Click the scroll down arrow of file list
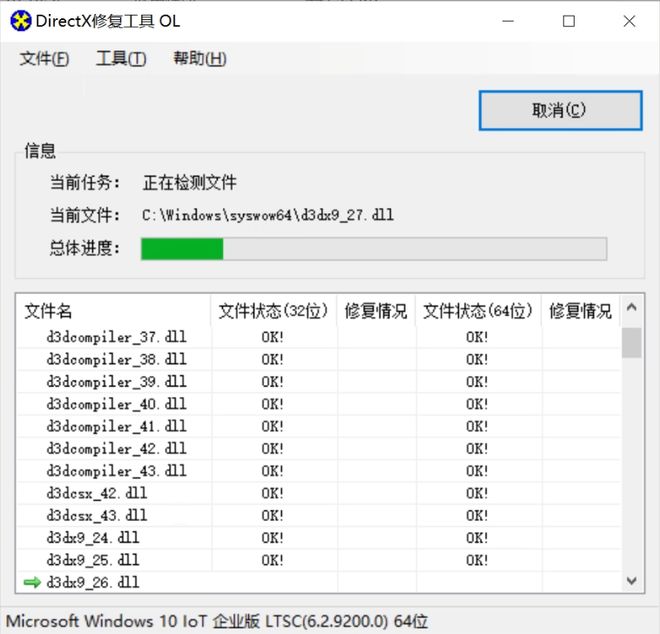660x634 pixels. pos(631,581)
